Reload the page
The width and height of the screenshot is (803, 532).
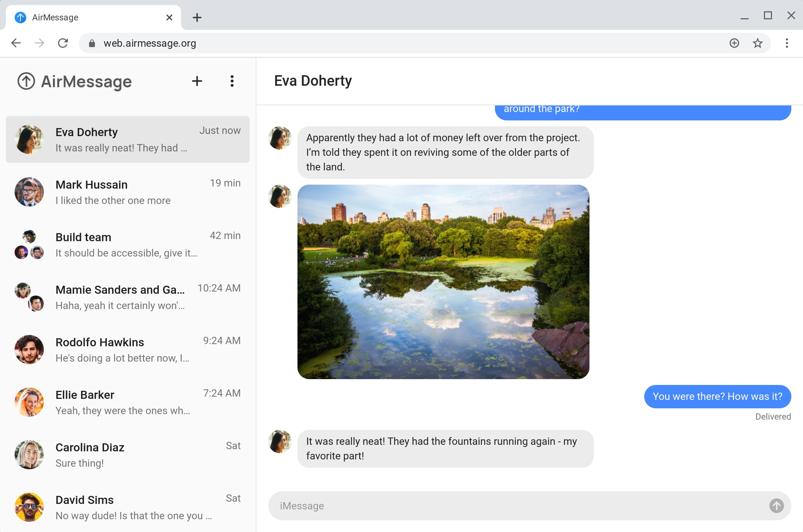63,43
